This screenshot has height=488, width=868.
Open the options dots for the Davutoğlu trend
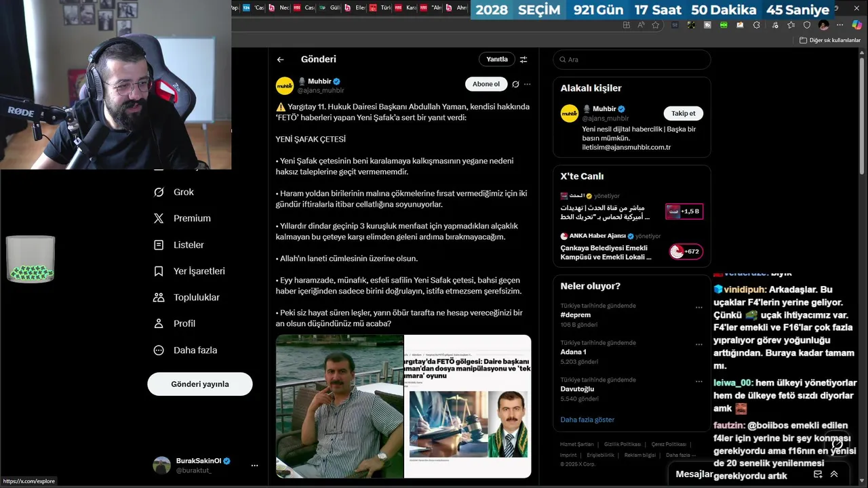pyautogui.click(x=698, y=381)
